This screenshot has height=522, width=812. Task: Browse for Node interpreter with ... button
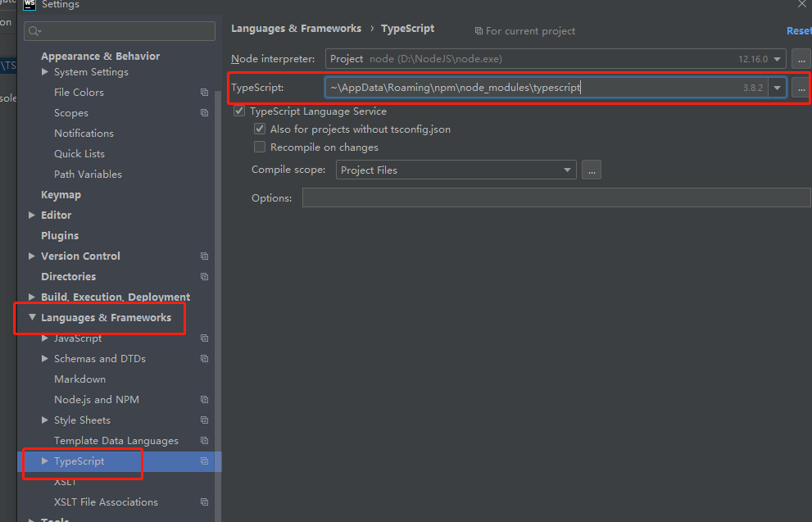tap(801, 59)
